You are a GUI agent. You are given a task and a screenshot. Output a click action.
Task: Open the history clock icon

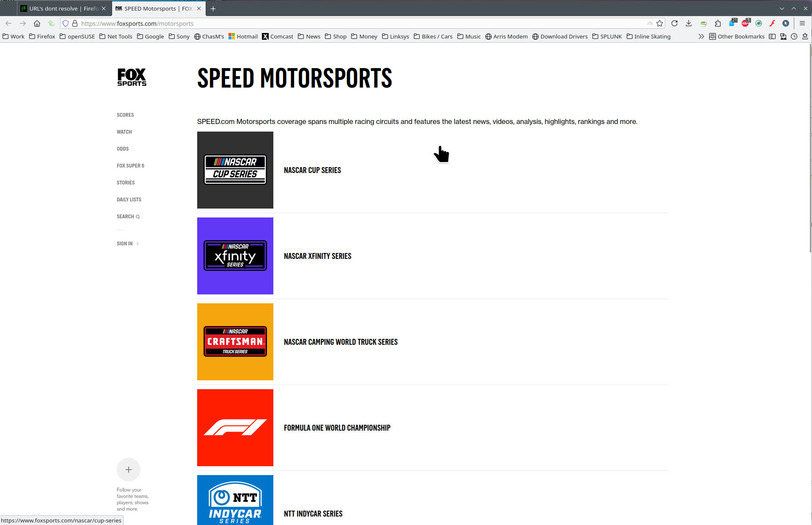tap(794, 37)
